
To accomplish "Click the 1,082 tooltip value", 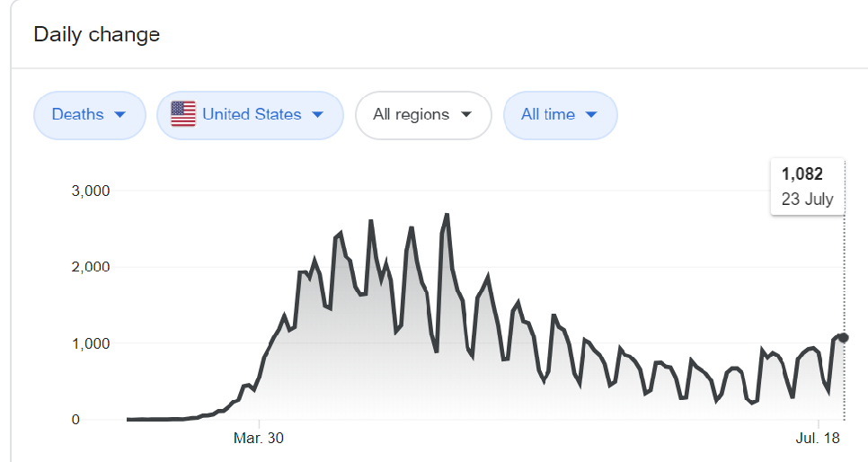I will coord(802,174).
